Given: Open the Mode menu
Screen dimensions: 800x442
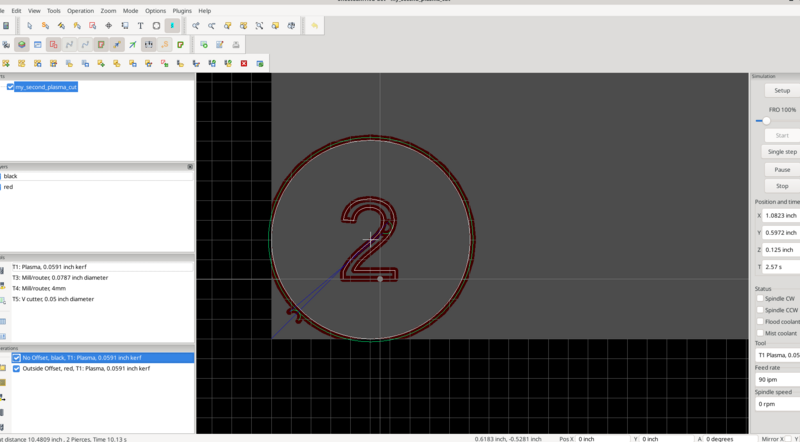Looking at the screenshot, I should 130,11.
